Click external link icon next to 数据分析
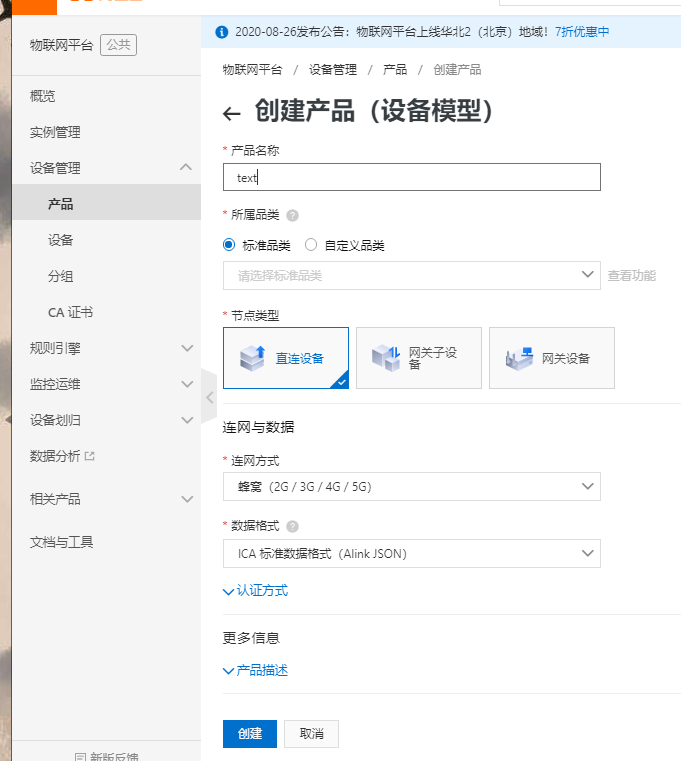This screenshot has height=761, width=681. tap(89, 456)
